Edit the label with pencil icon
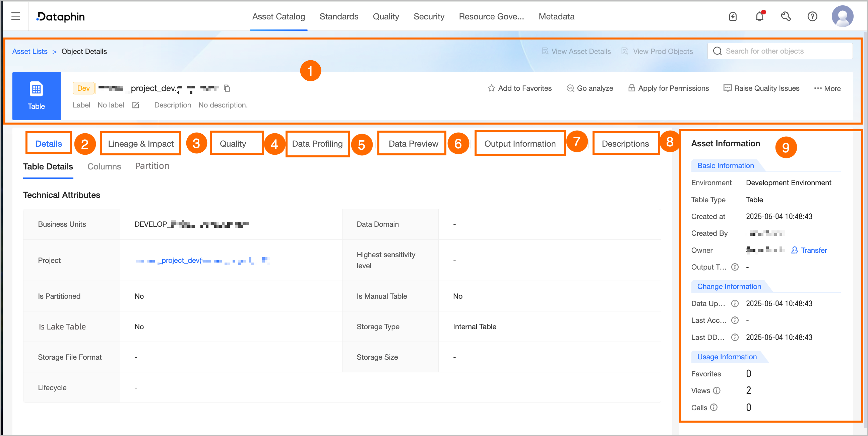The image size is (868, 436). tap(135, 105)
